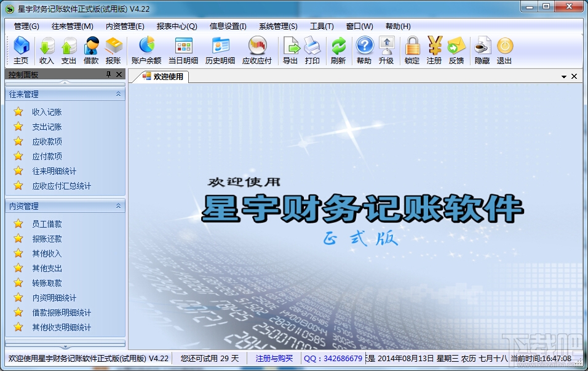Open the 报账 reimbursement toolbar icon
Screen dimensions: 588x371
(x=113, y=50)
